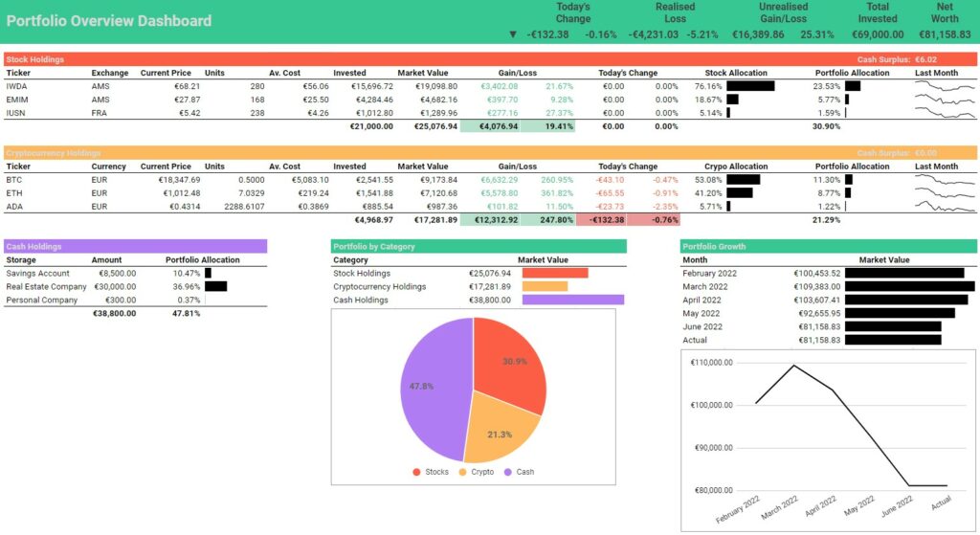The height and width of the screenshot is (535, 980).
Task: Select the ETH ticker cell
Action: click(13, 193)
